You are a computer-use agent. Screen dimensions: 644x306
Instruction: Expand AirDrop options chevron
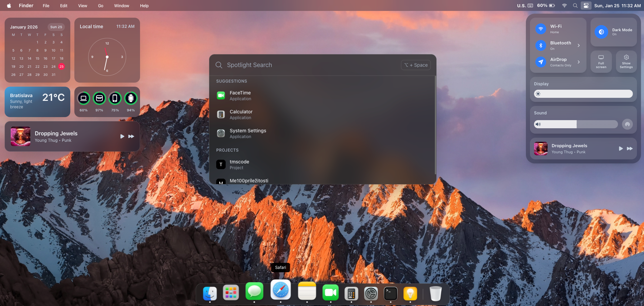(x=579, y=62)
